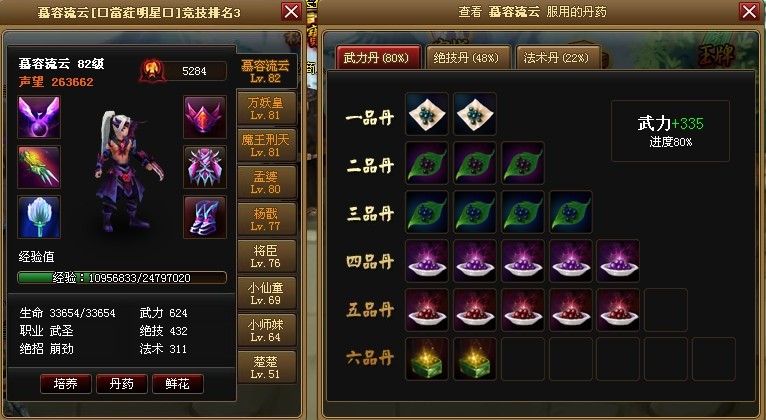The width and height of the screenshot is (766, 420).
Task: Click the 丹药 button
Action: click(122, 384)
